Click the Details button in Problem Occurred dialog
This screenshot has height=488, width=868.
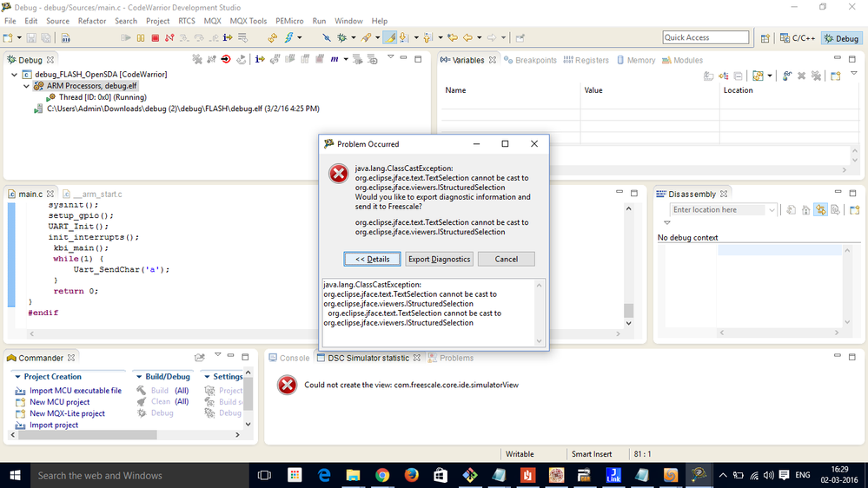[372, 259]
